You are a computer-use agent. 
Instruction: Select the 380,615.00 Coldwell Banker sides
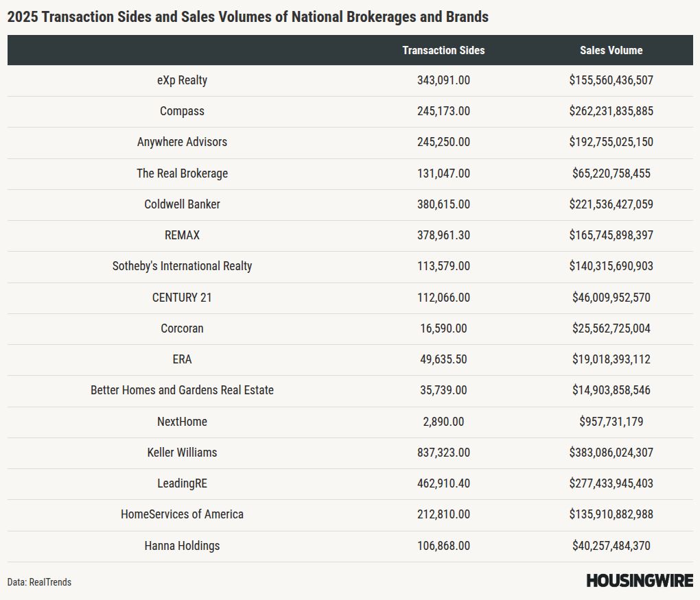click(x=443, y=204)
